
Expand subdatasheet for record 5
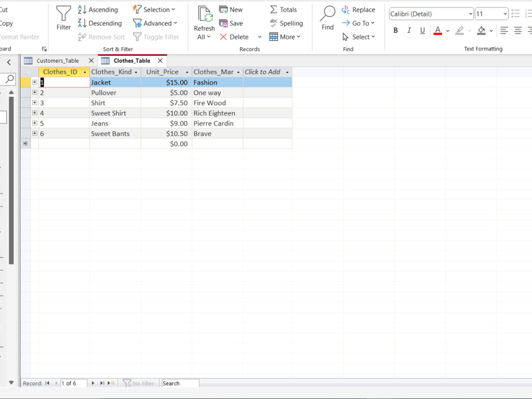pos(35,123)
